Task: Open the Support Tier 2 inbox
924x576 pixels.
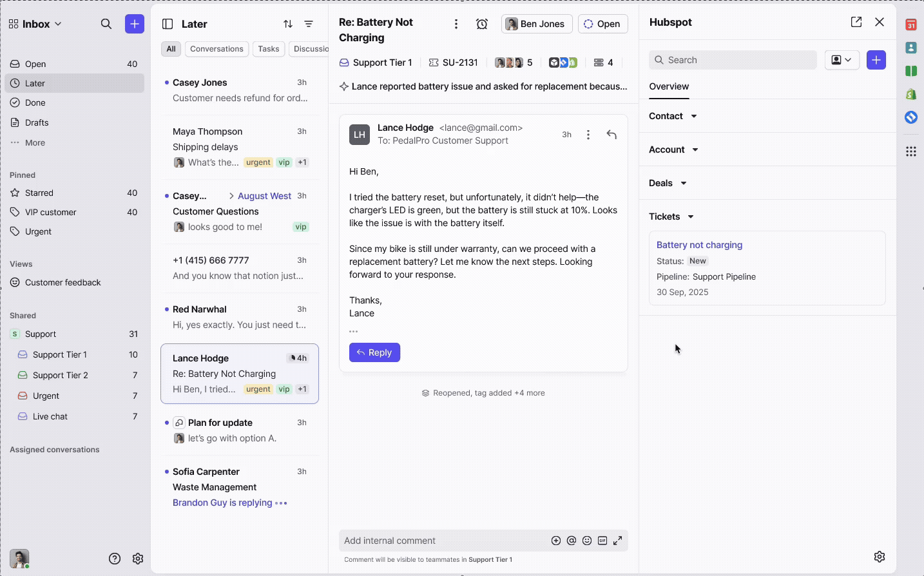Action: tap(60, 375)
